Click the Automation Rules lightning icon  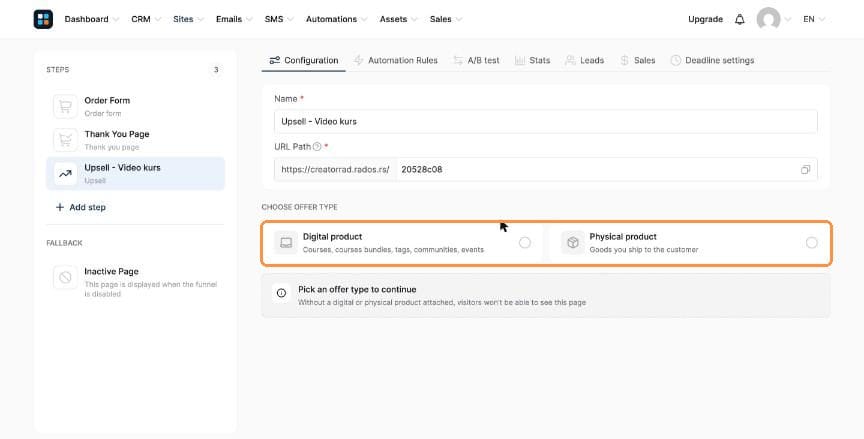[359, 61]
